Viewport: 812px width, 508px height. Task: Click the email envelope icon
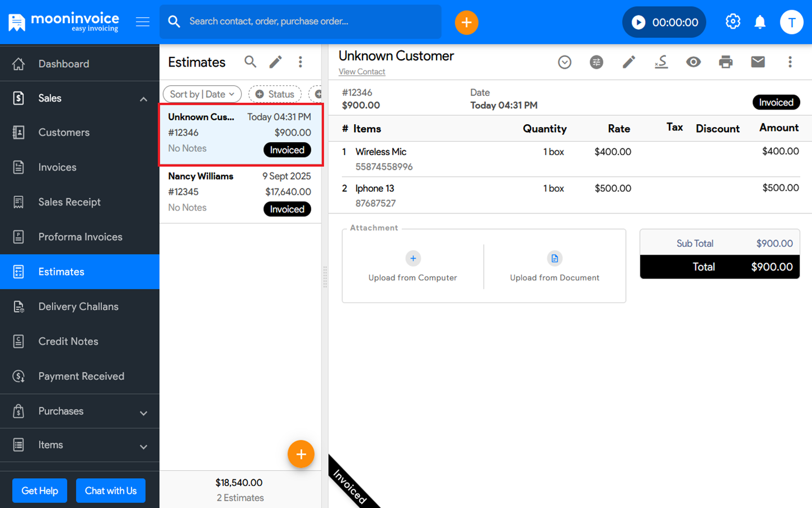click(758, 62)
